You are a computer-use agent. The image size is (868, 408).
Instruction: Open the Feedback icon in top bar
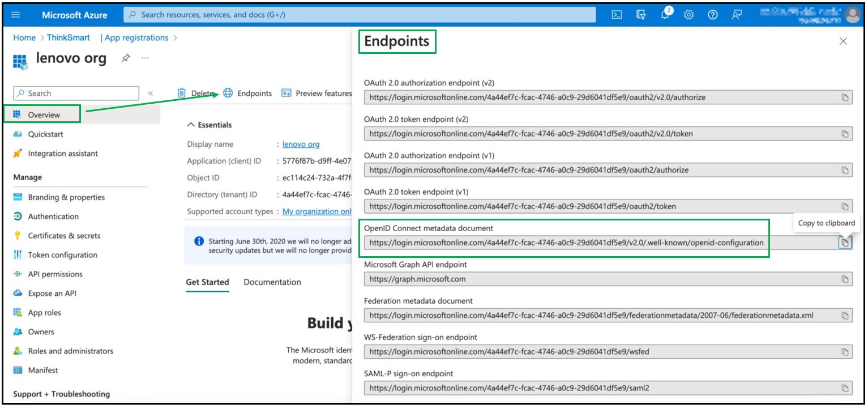pyautogui.click(x=737, y=15)
